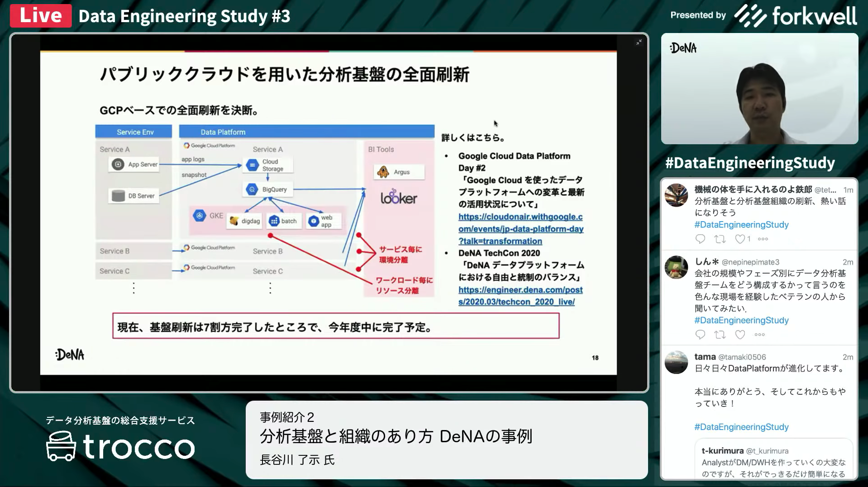Click slide page number 18

[595, 358]
